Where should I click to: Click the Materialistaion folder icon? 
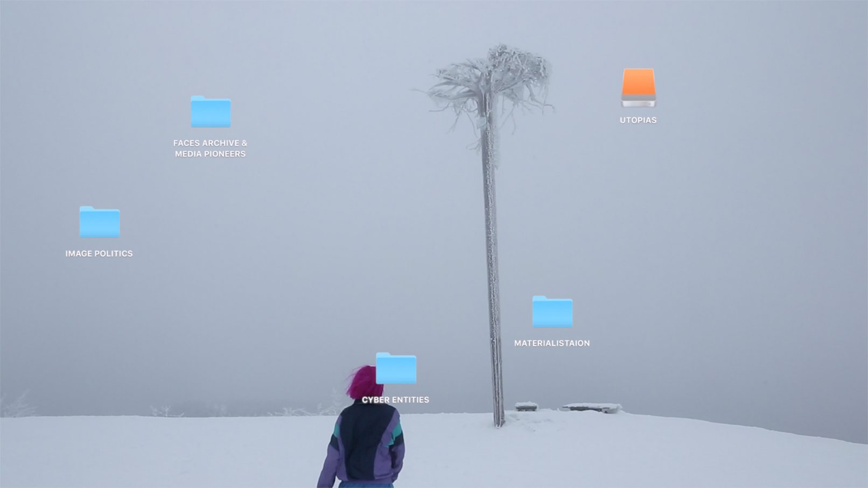tap(552, 312)
